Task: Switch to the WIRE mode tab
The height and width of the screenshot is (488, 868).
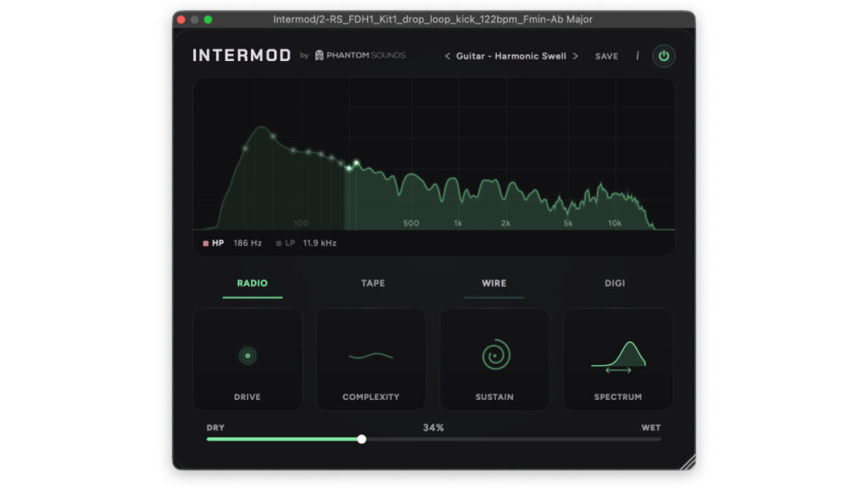Action: [x=494, y=283]
